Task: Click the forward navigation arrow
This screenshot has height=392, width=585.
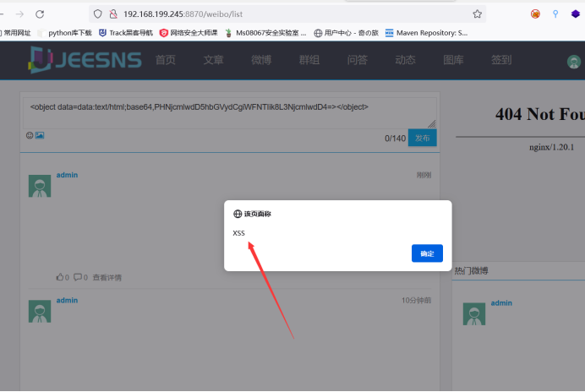Action: [x=19, y=14]
